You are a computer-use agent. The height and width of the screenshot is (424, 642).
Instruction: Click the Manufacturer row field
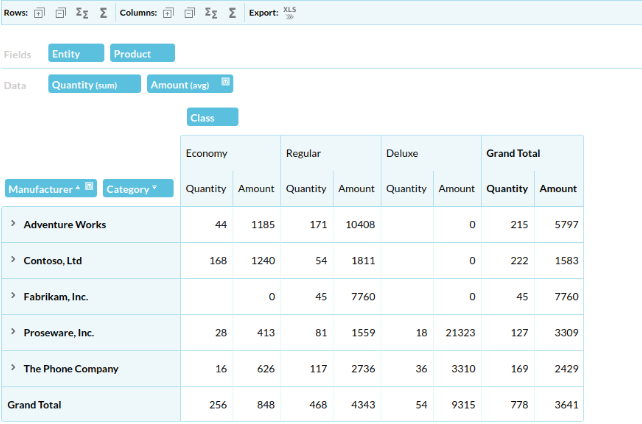pyautogui.click(x=51, y=188)
